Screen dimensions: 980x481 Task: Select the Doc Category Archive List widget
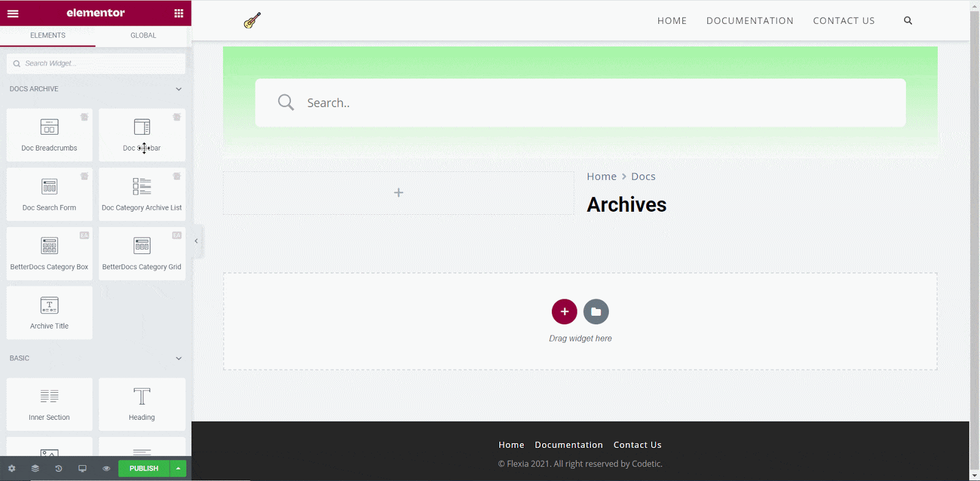tap(142, 194)
